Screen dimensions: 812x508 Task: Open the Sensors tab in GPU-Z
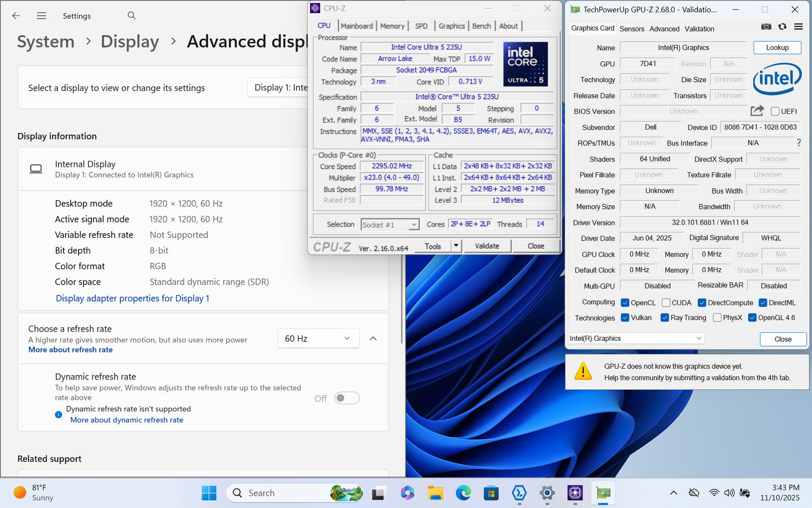(632, 29)
